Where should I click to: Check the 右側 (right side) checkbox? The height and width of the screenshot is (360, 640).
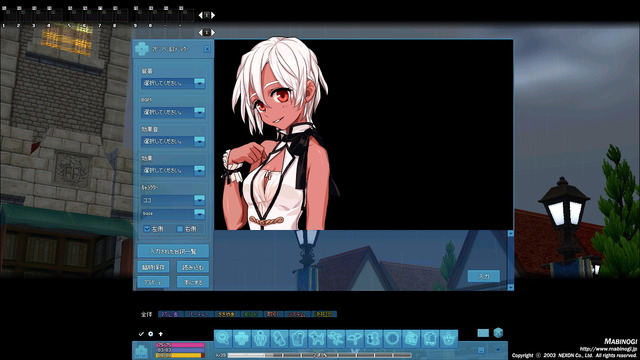180,229
